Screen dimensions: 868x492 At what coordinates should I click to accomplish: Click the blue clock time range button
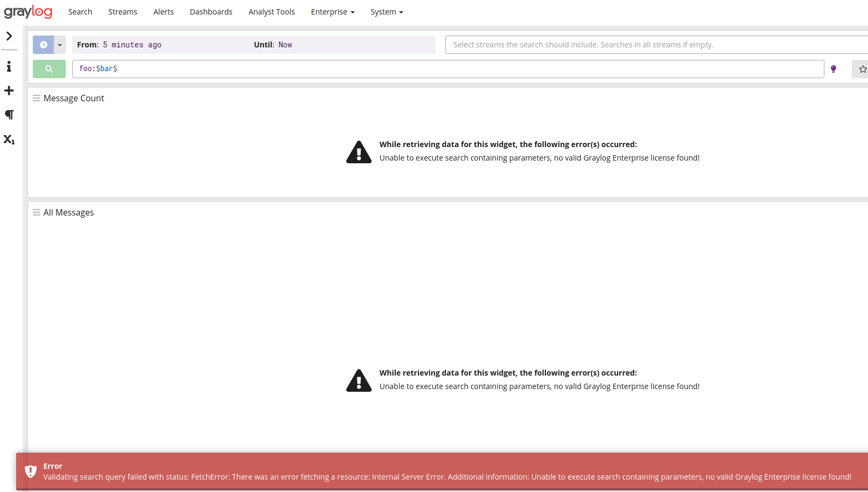tap(44, 45)
